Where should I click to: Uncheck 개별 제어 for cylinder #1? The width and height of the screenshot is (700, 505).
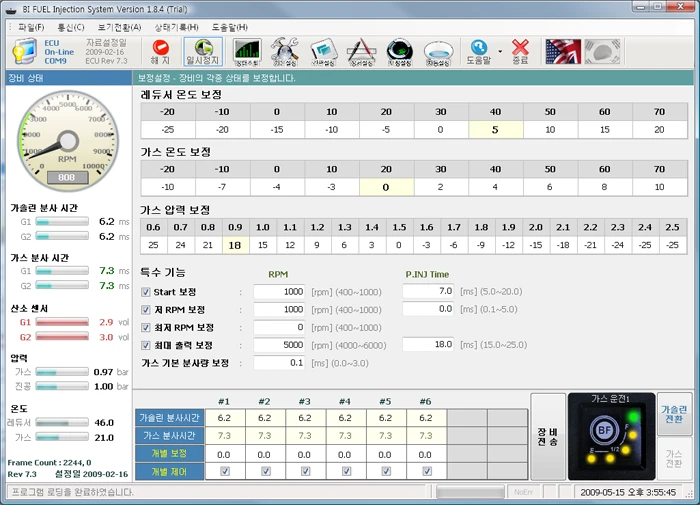225,471
